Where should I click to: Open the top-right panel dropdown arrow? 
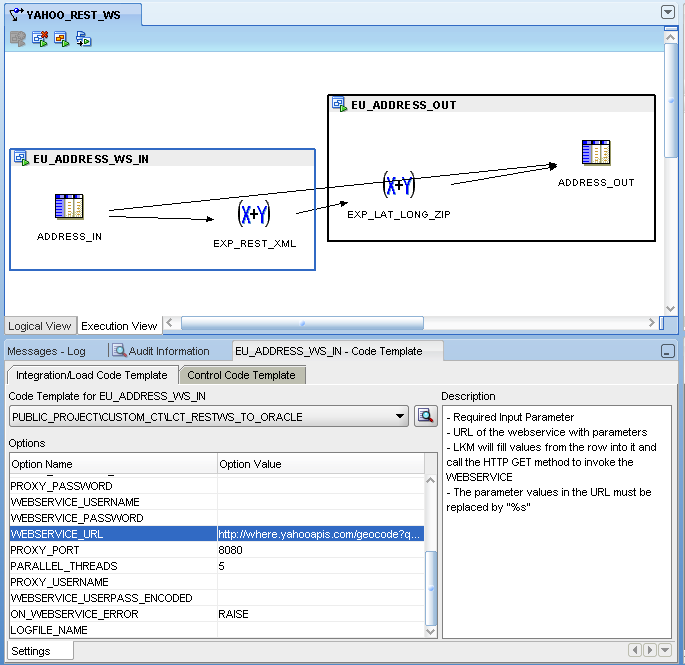668,12
